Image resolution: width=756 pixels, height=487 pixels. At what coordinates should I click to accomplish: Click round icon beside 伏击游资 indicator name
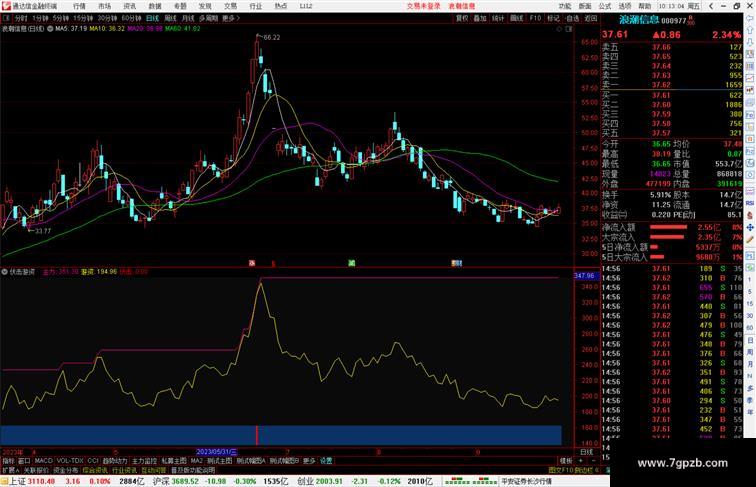tap(4, 271)
